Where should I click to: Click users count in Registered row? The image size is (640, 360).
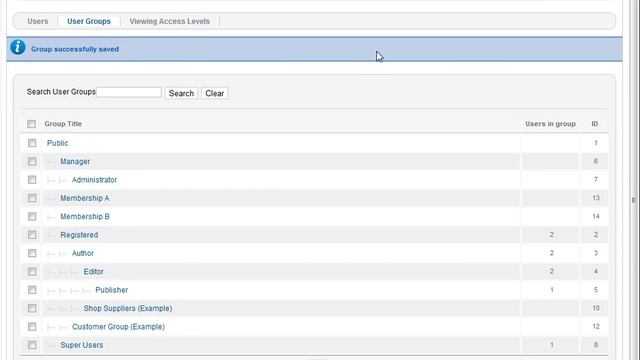[551, 235]
